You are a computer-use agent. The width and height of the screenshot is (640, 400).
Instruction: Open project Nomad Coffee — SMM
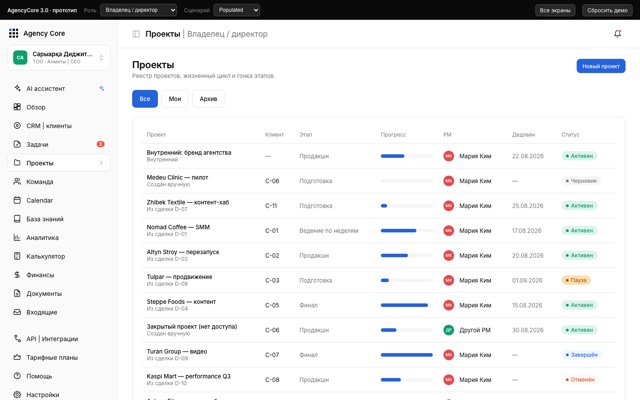[x=178, y=227]
